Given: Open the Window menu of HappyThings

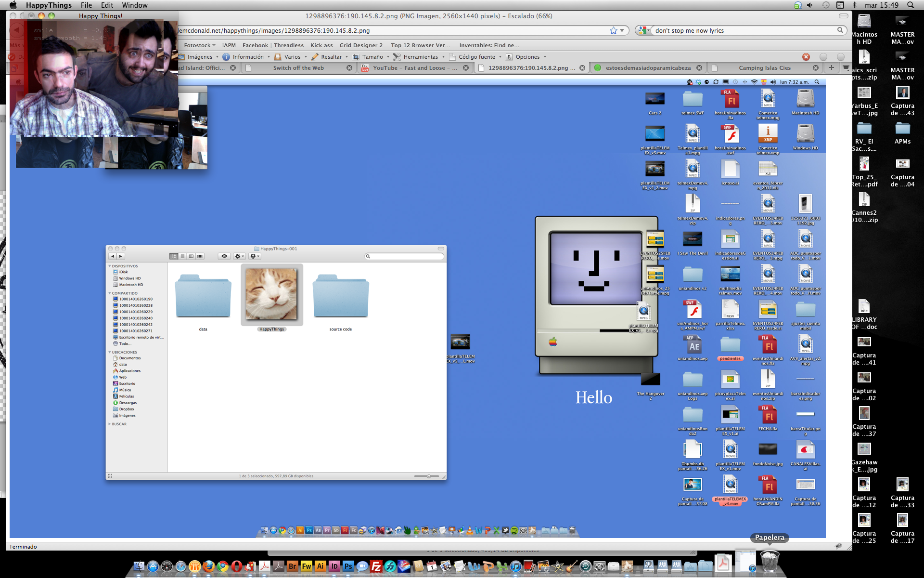Looking at the screenshot, I should 134,5.
